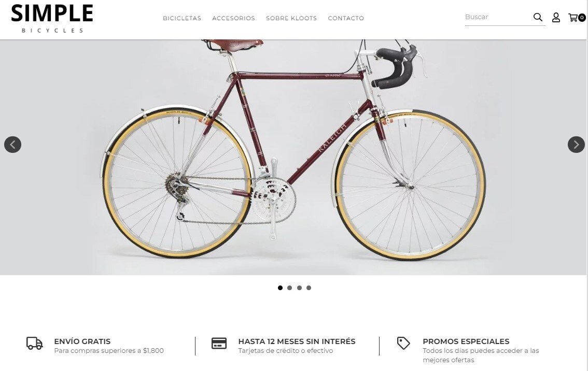The height and width of the screenshot is (371, 588).
Task: Open the Accesorios menu
Action: (234, 18)
